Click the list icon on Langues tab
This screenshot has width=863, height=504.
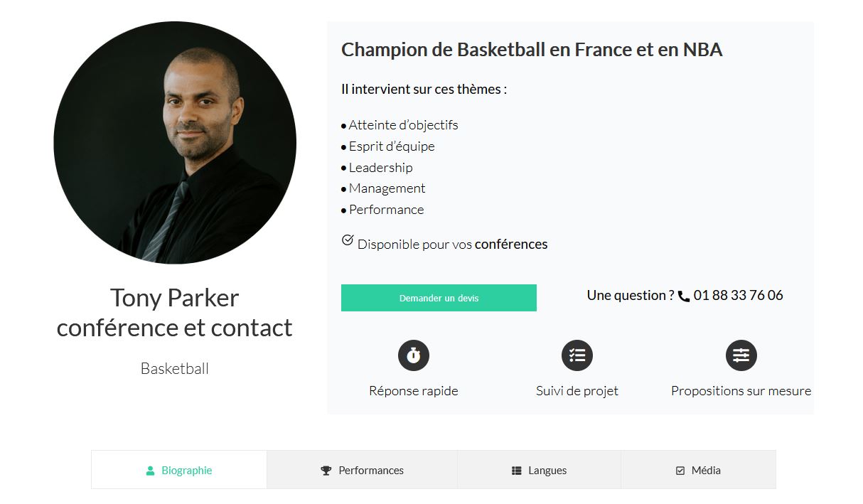[517, 471]
